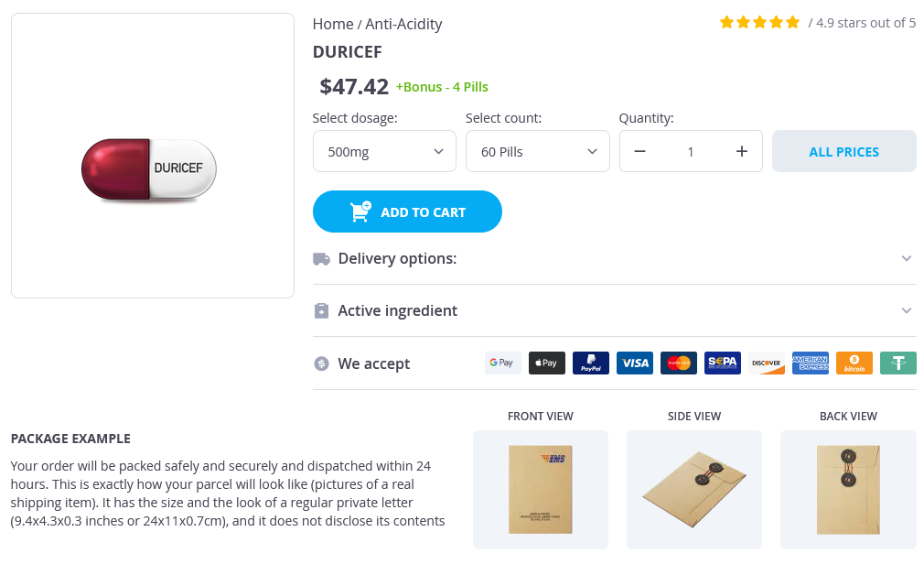
Task: Open the Anti-Acidity category breadcrumb
Action: coord(403,24)
